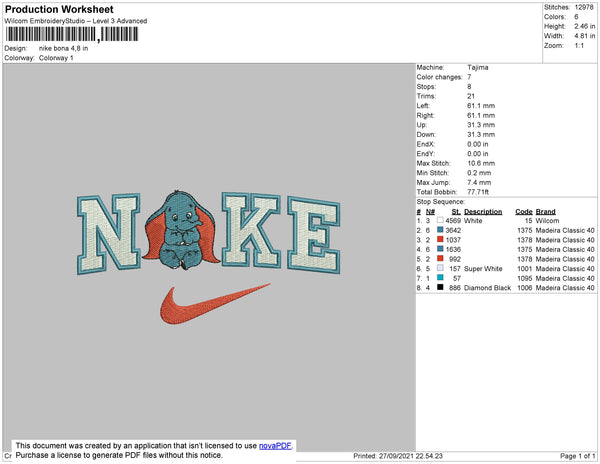Click the cyan swatch for stop 7 (57 stitches)
The width and height of the screenshot is (600, 464).
[440, 278]
